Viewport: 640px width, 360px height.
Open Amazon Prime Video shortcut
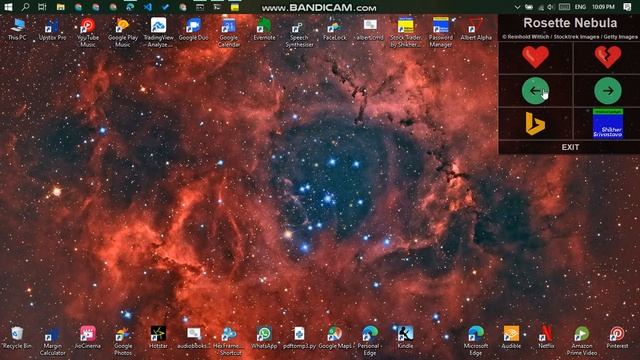tap(582, 341)
